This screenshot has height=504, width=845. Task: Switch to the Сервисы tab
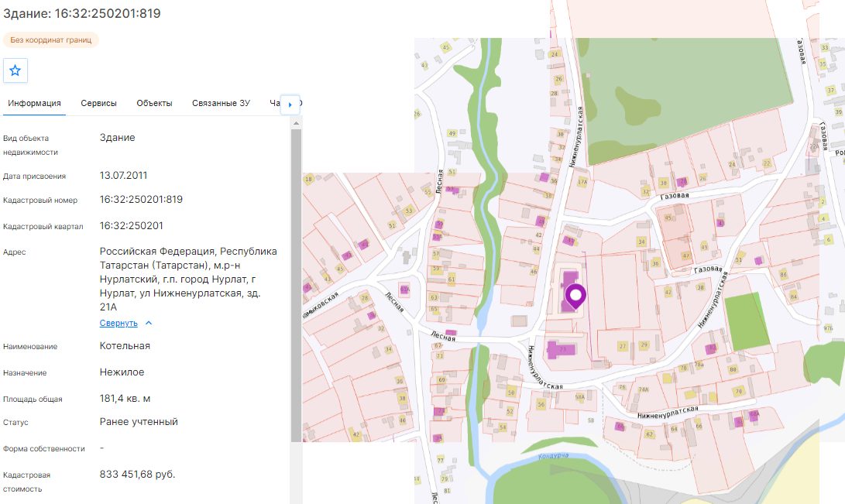98,104
